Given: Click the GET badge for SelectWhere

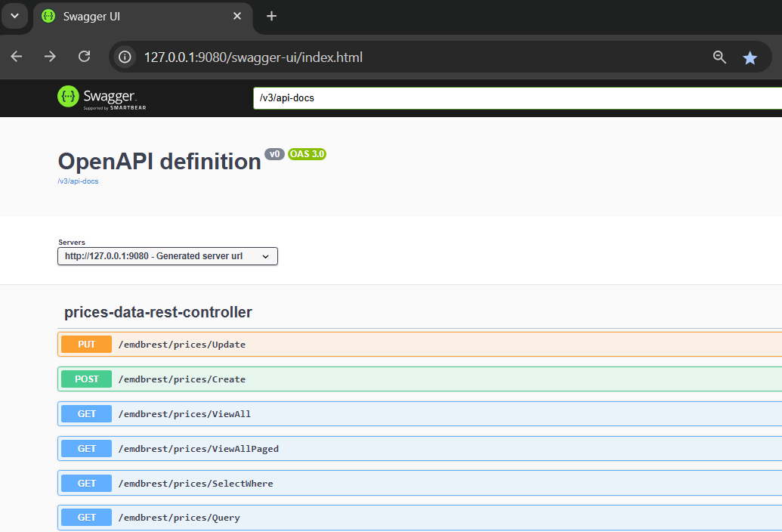Looking at the screenshot, I should (x=86, y=483).
